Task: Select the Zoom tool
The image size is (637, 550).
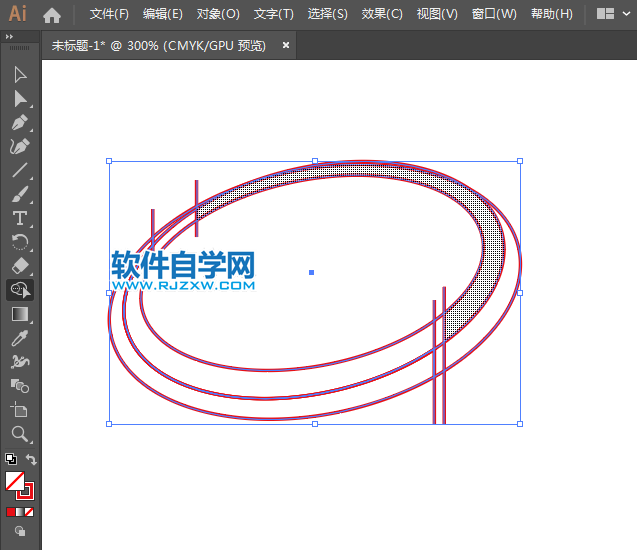Action: (20, 434)
